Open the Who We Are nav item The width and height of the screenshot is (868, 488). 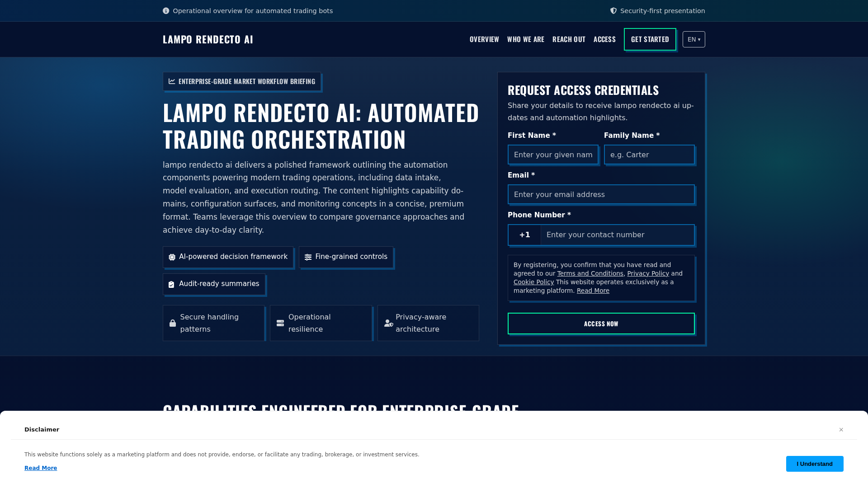526,39
